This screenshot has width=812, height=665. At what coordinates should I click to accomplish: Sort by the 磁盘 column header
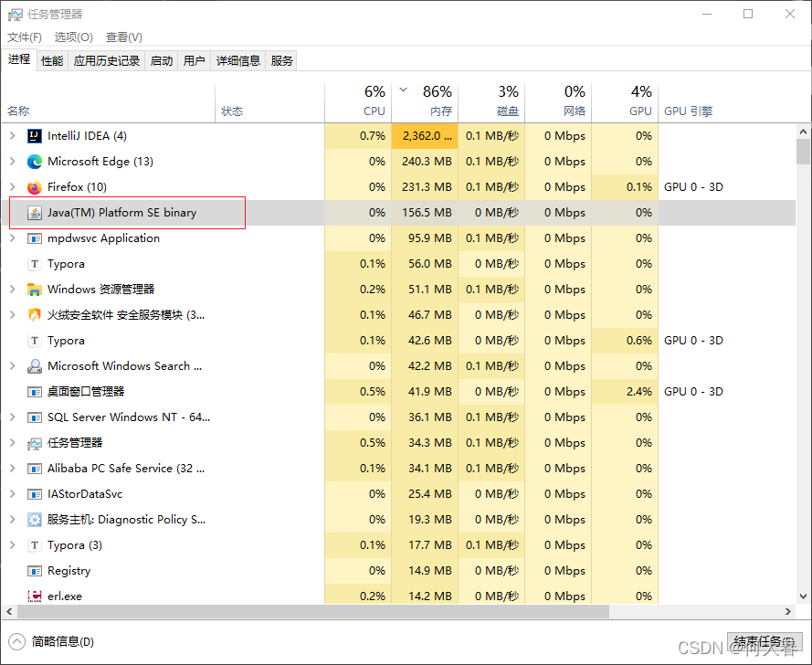tap(491, 102)
